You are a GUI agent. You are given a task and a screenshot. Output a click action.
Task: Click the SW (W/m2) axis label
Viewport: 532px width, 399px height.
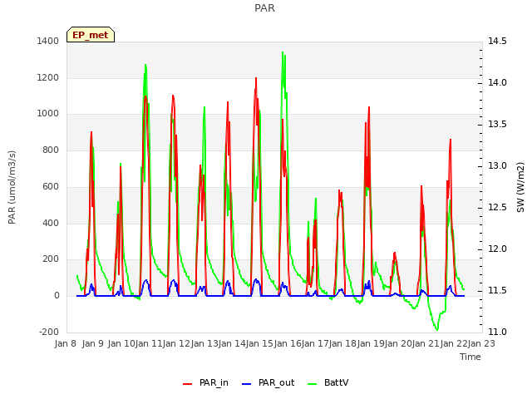click(x=520, y=187)
